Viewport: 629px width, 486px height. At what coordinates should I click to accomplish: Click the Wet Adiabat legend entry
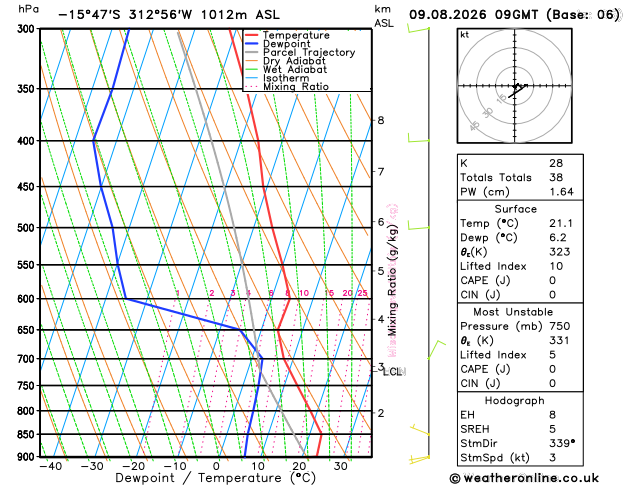286,69
